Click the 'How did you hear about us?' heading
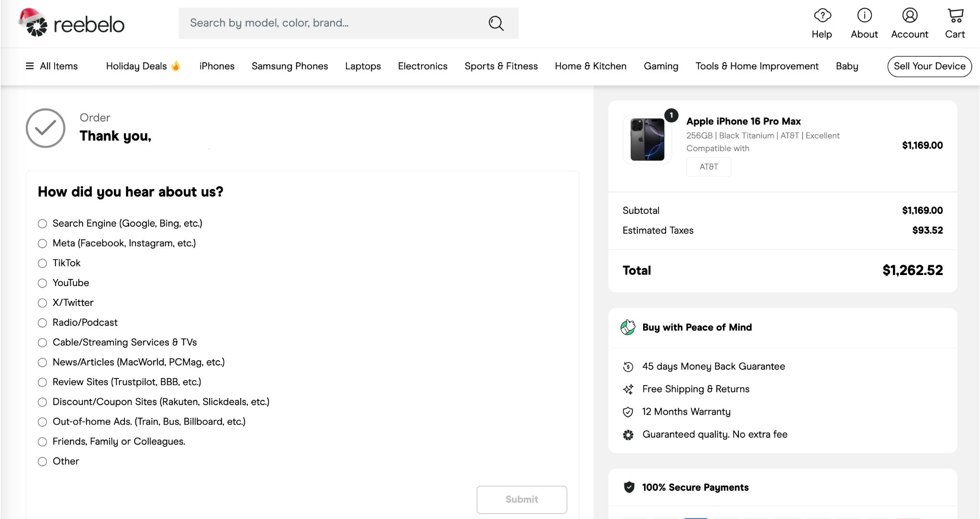 pyautogui.click(x=131, y=192)
